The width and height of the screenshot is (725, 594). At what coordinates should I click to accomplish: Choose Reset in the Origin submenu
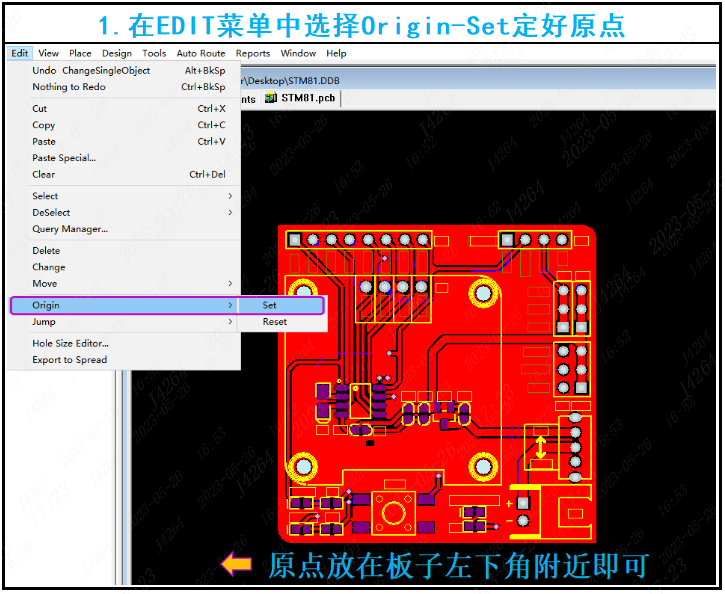[x=275, y=322]
